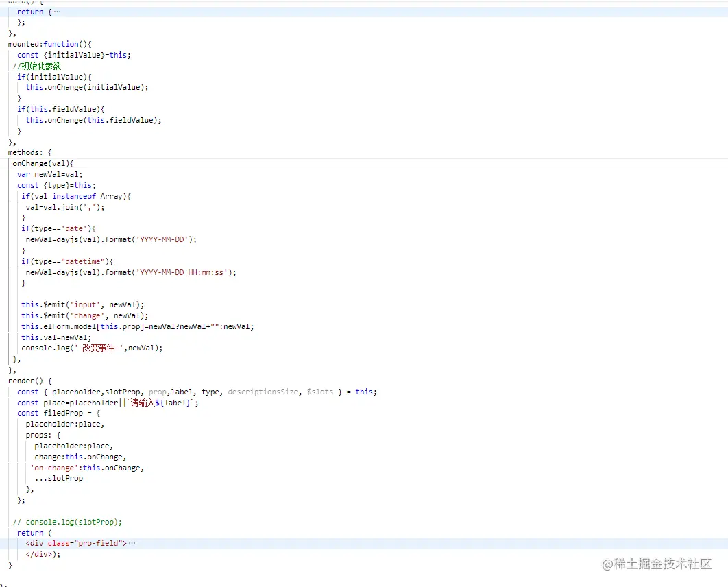This screenshot has height=587, width=728.
Task: Click 'if(val instanceof Array){' line
Action: [x=76, y=196]
